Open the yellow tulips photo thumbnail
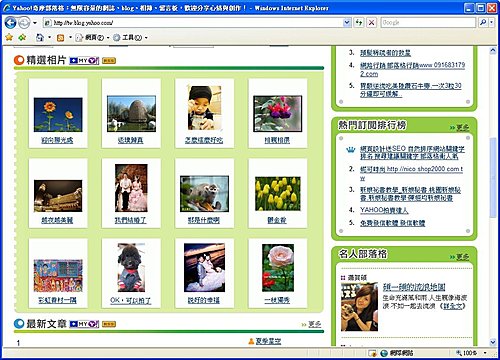 coord(278,194)
